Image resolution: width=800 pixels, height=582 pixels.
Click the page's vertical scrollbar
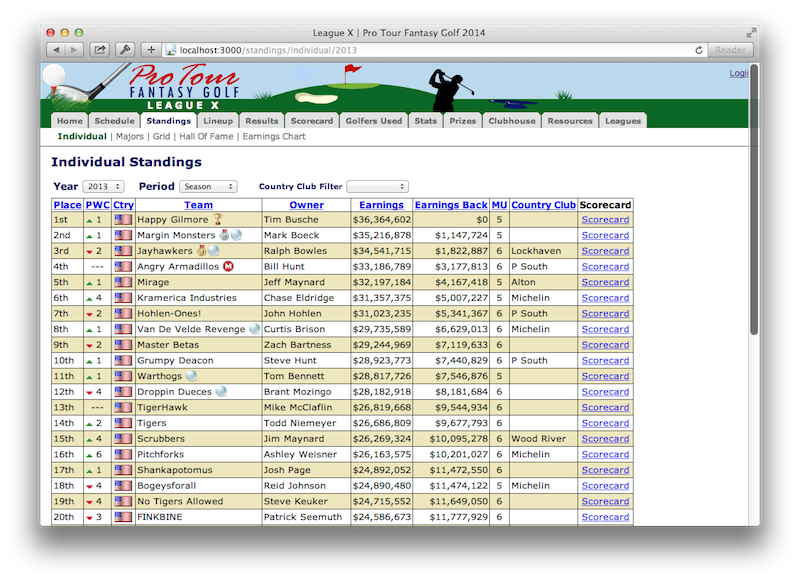[x=754, y=200]
